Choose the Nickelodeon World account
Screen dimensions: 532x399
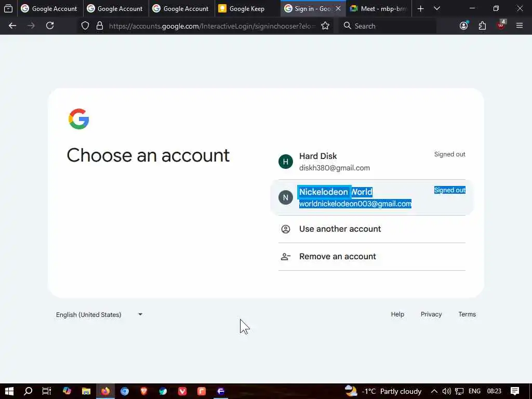coord(372,197)
